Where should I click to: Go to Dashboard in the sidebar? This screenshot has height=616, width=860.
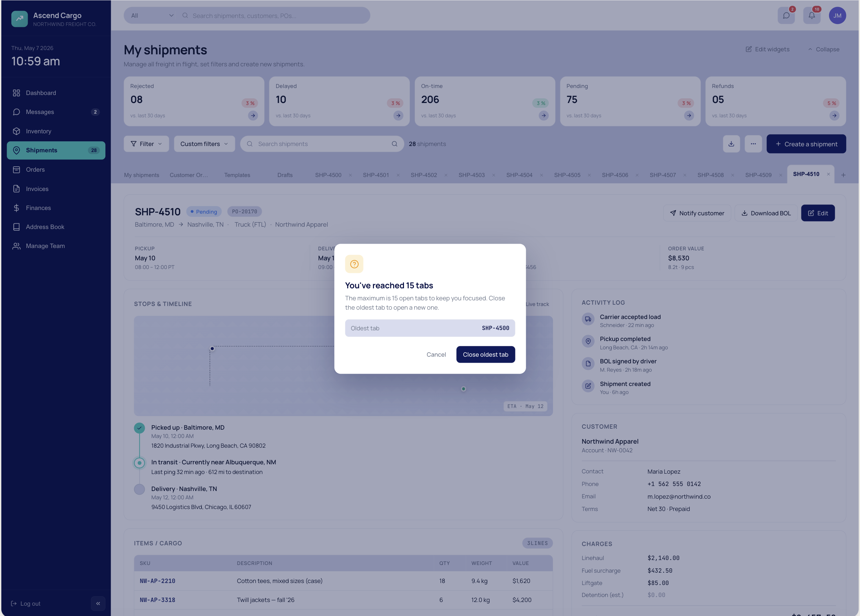(x=56, y=93)
